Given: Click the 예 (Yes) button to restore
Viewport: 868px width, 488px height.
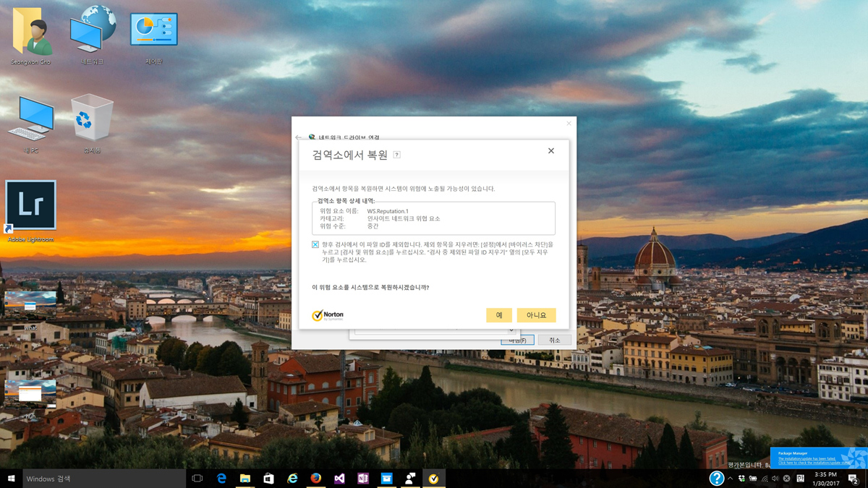Looking at the screenshot, I should (x=498, y=315).
